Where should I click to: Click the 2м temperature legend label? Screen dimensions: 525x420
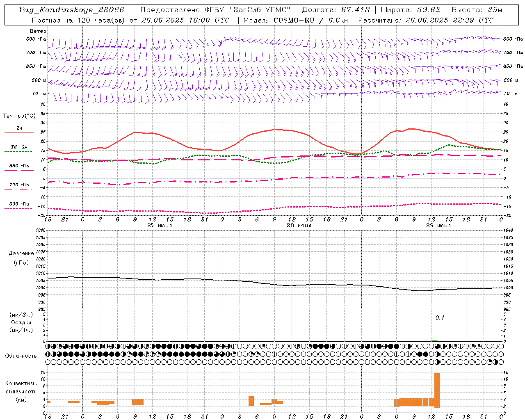[19, 128]
